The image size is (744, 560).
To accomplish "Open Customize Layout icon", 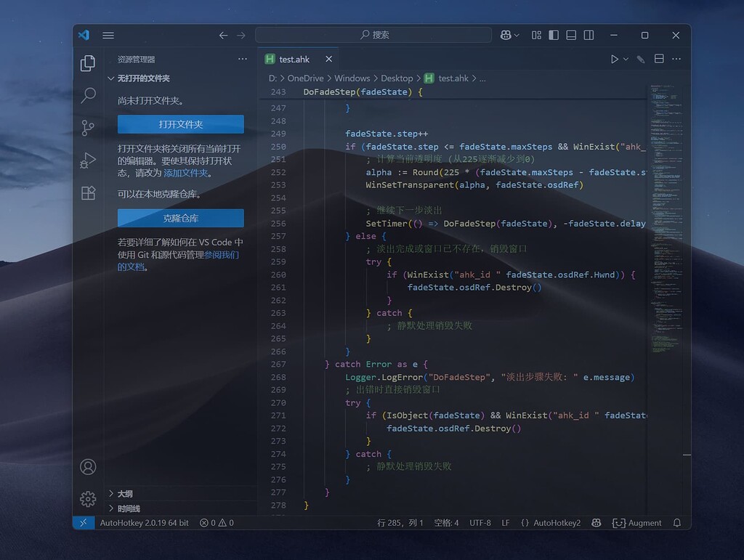I will coord(536,35).
